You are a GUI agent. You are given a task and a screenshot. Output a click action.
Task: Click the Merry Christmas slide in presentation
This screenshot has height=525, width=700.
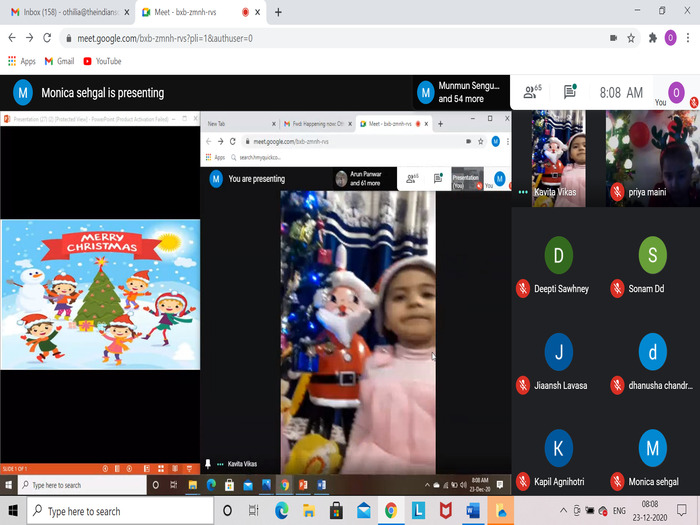100,295
